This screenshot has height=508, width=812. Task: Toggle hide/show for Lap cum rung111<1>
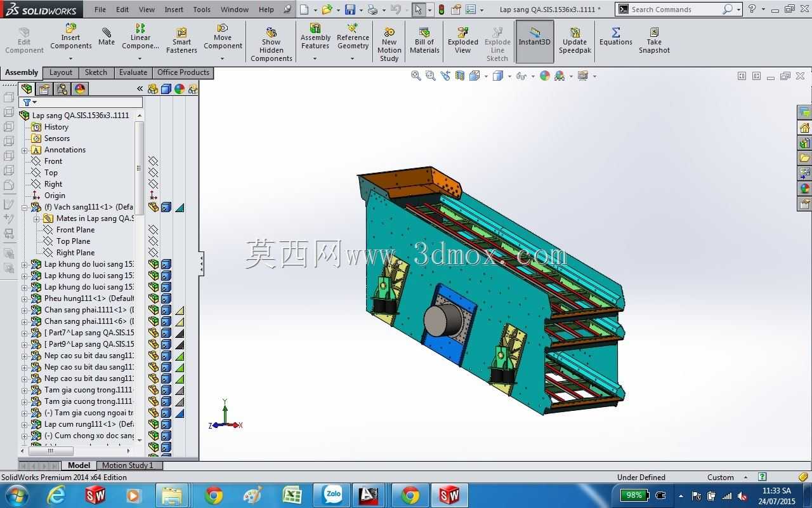click(154, 424)
